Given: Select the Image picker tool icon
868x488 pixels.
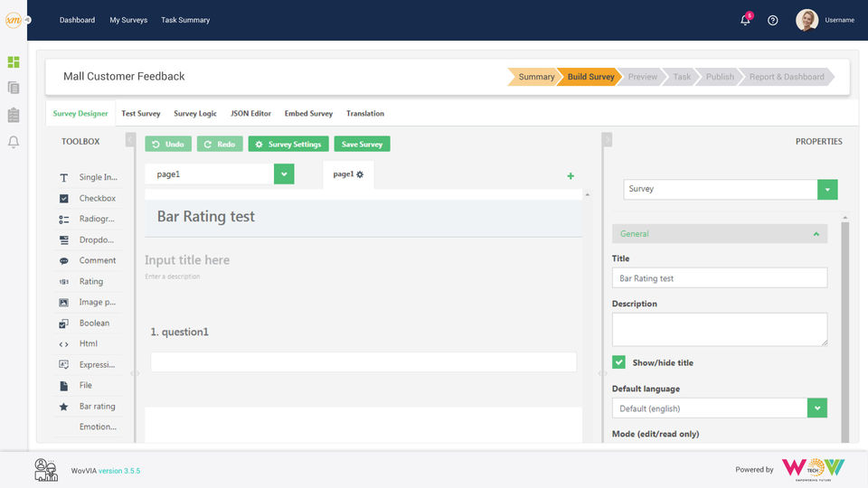Looking at the screenshot, I should [63, 302].
